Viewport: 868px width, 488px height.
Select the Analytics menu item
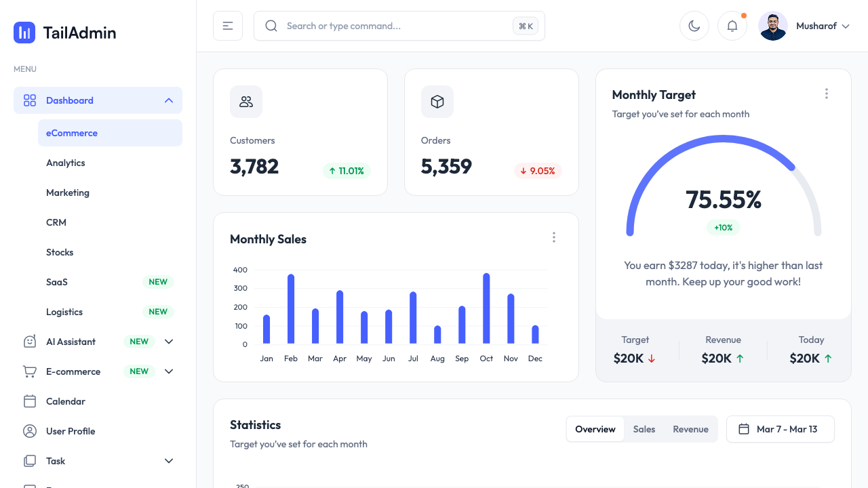click(x=66, y=163)
